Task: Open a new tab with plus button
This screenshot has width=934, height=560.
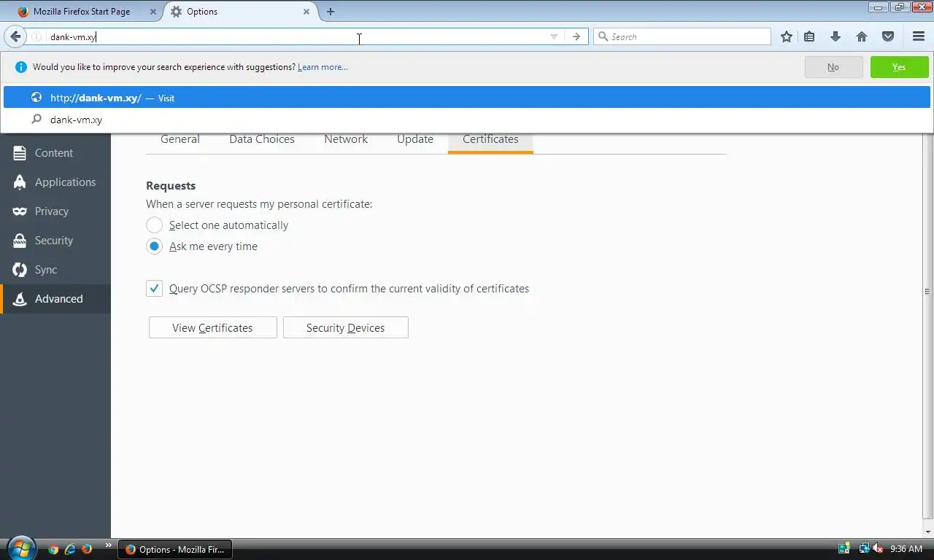Action: (x=331, y=12)
